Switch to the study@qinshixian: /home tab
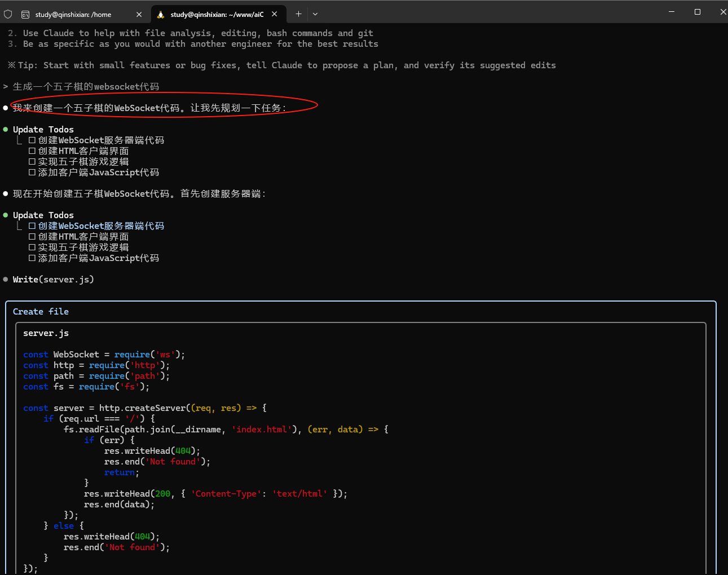Image resolution: width=728 pixels, height=575 pixels. 73,15
